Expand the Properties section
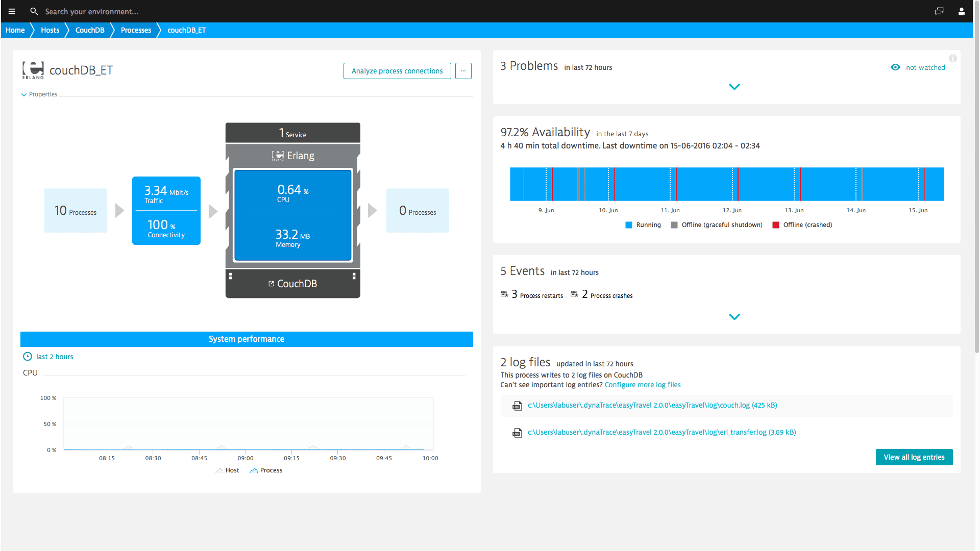Image resolution: width=980 pixels, height=551 pixels. (x=39, y=94)
